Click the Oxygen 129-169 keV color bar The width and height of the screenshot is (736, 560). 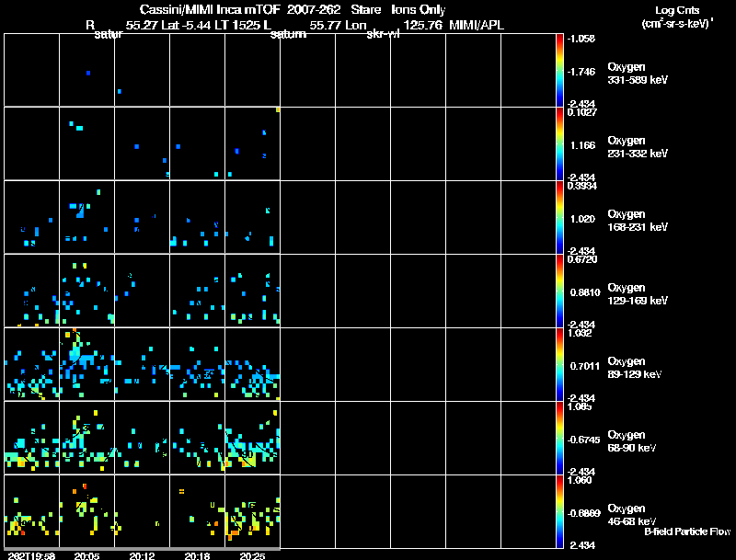click(559, 291)
